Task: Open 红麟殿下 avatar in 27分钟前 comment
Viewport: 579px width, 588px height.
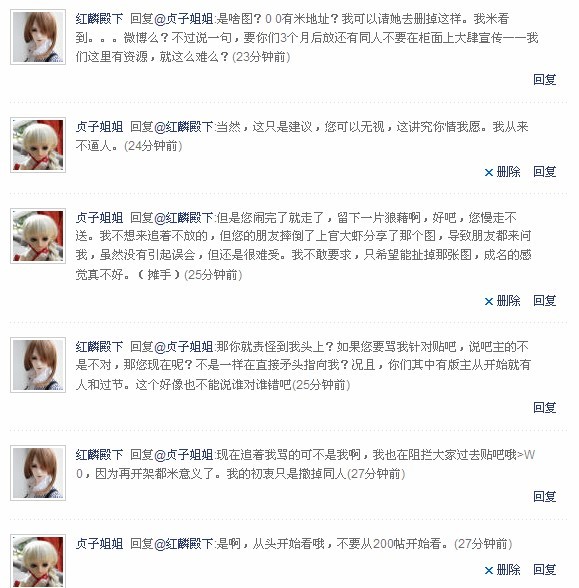Action: pyautogui.click(x=38, y=473)
